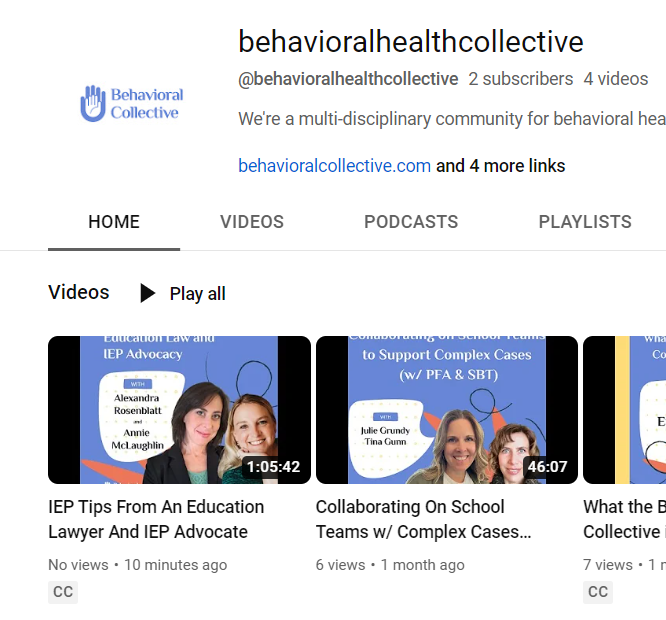Click the title 'IEP Tips From An Education Lawyer'

tap(156, 519)
